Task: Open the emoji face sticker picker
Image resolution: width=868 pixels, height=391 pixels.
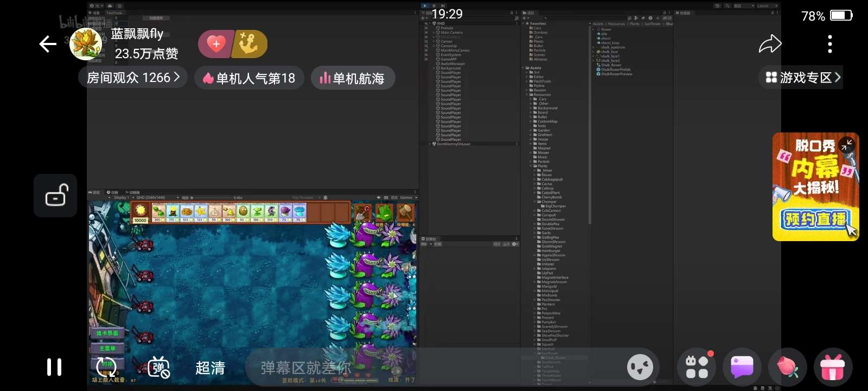Action: pos(640,368)
